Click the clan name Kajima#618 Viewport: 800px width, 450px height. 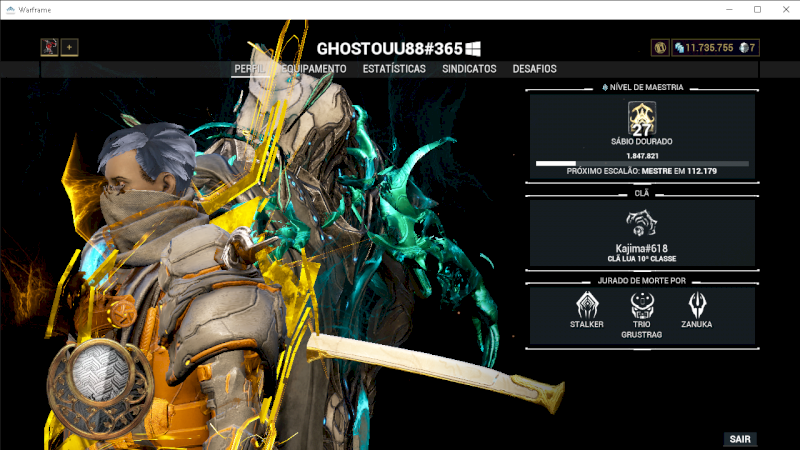(x=642, y=248)
